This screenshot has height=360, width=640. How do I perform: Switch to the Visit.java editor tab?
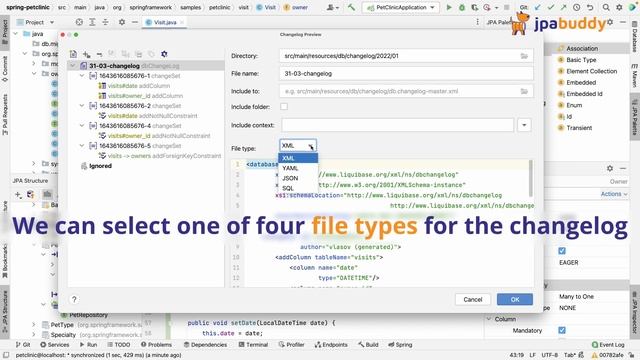pos(164,22)
